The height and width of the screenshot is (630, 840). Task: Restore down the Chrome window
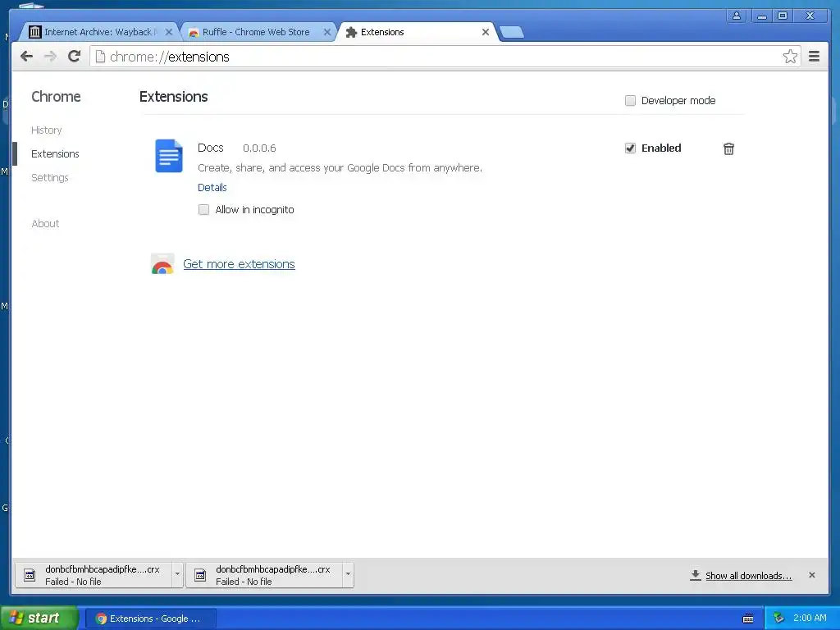[783, 16]
